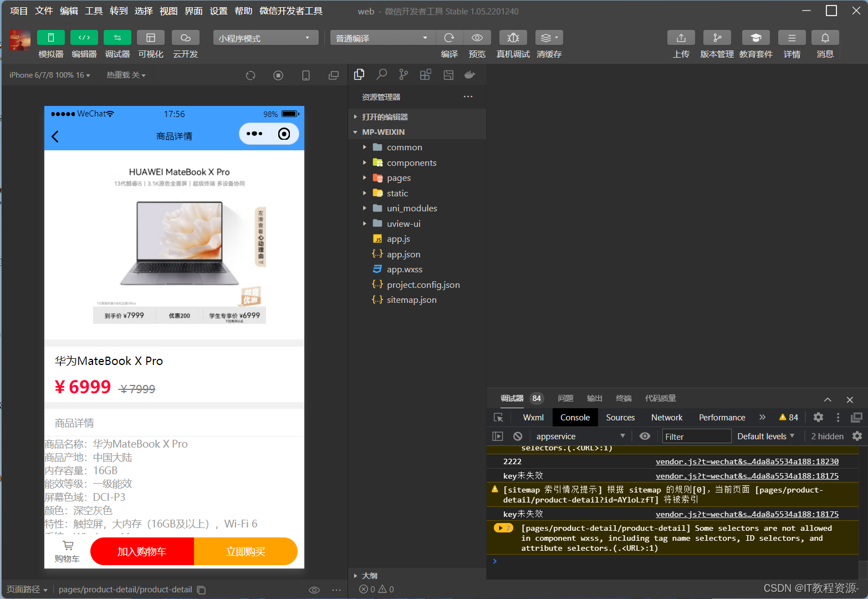This screenshot has width=868, height=599.
Task: Click the simulator refresh icon
Action: pyautogui.click(x=251, y=75)
